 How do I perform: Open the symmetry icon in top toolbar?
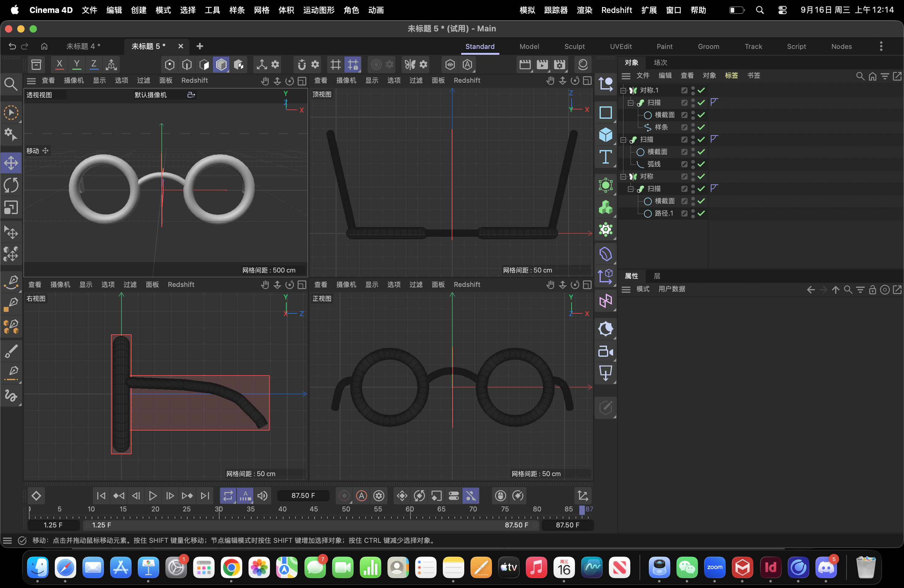(x=410, y=65)
